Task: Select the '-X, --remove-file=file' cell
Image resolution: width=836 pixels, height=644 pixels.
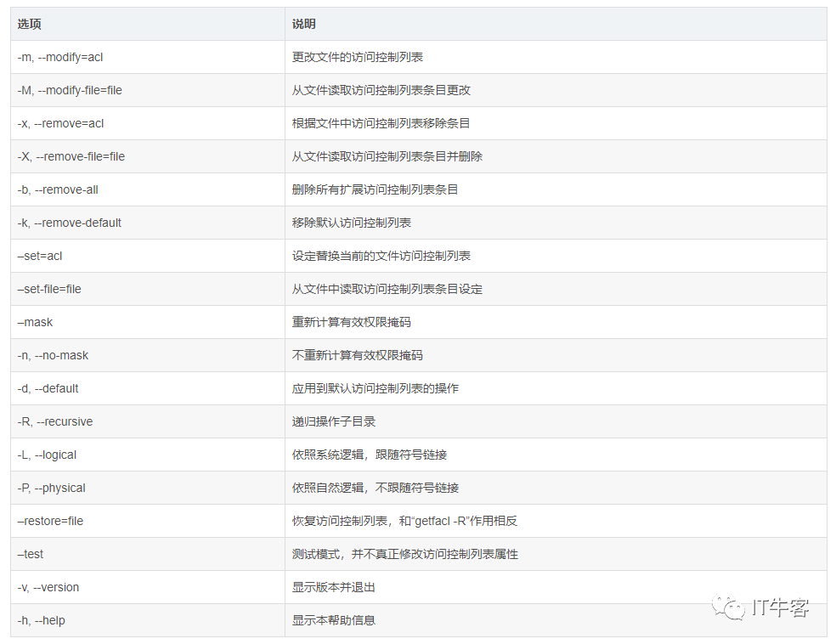Action: (x=148, y=156)
